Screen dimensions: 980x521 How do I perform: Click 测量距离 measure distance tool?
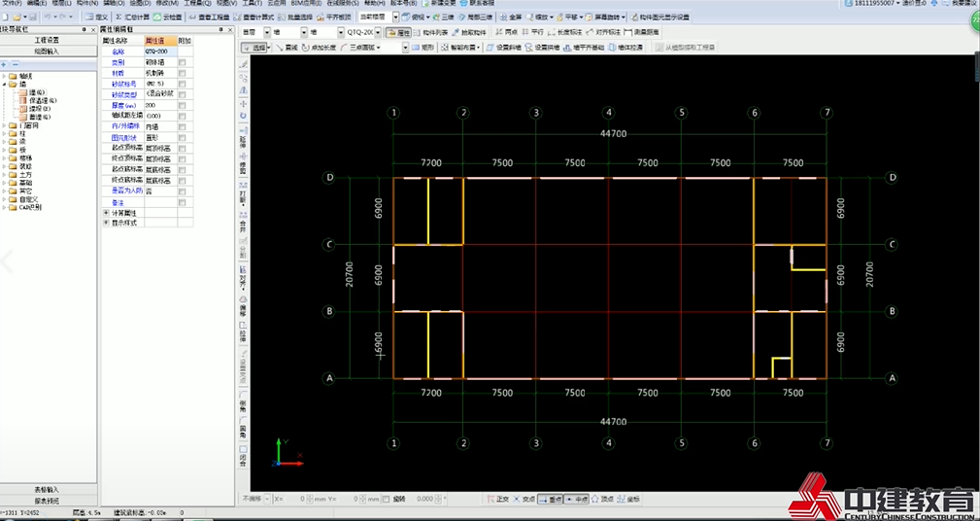click(641, 32)
